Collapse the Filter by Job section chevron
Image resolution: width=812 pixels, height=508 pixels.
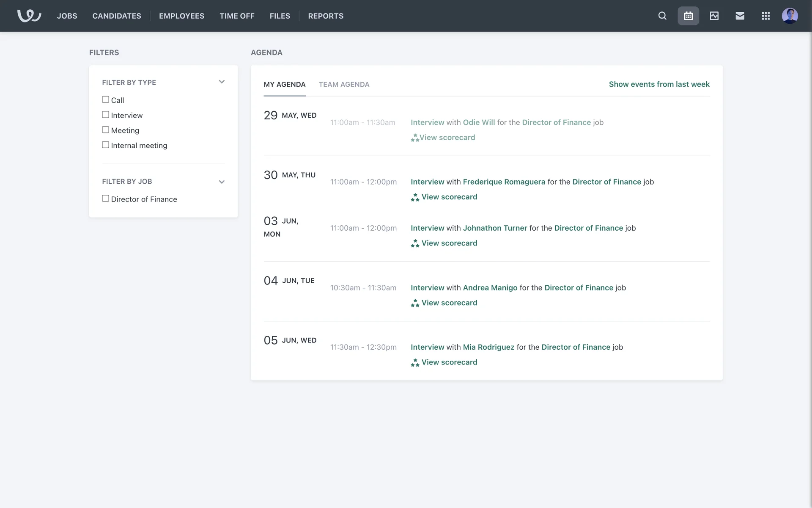222,182
